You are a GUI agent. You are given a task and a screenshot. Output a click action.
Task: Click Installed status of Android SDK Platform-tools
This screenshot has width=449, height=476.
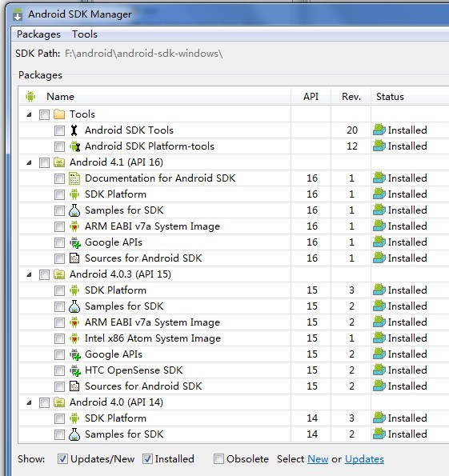[x=407, y=146]
